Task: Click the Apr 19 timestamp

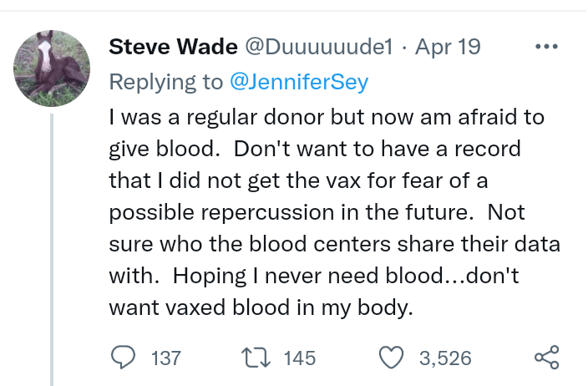Action: (x=449, y=47)
